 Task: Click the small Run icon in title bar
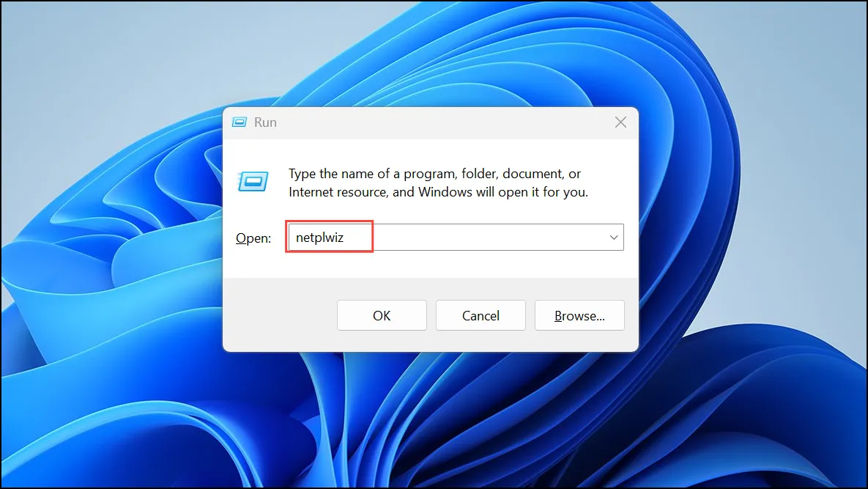pyautogui.click(x=239, y=122)
